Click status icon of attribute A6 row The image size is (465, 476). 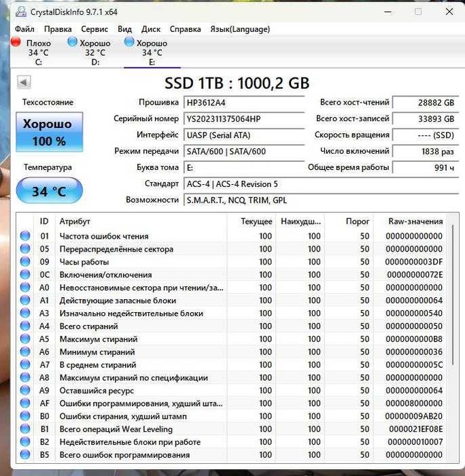tap(25, 352)
